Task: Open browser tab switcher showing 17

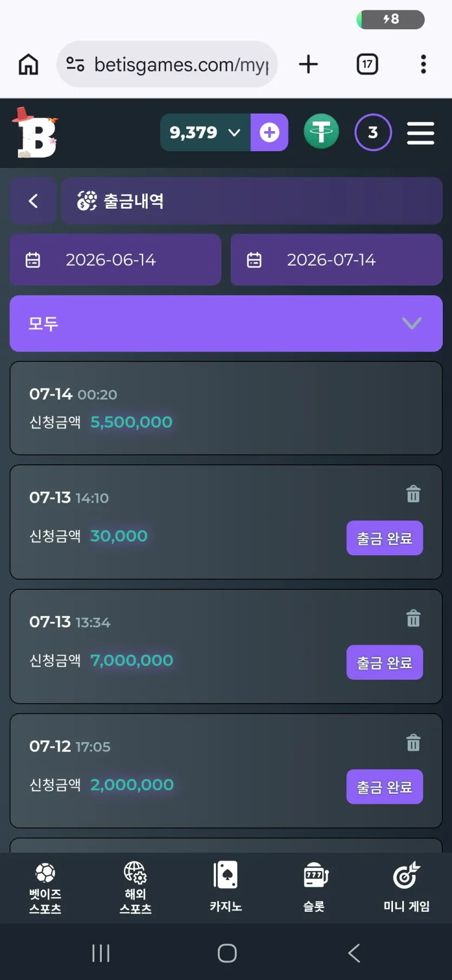Action: (x=367, y=64)
